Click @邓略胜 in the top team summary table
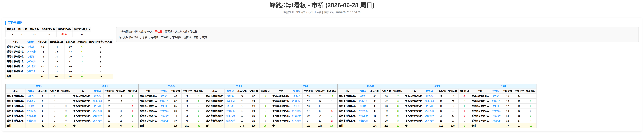 (x=31, y=61)
